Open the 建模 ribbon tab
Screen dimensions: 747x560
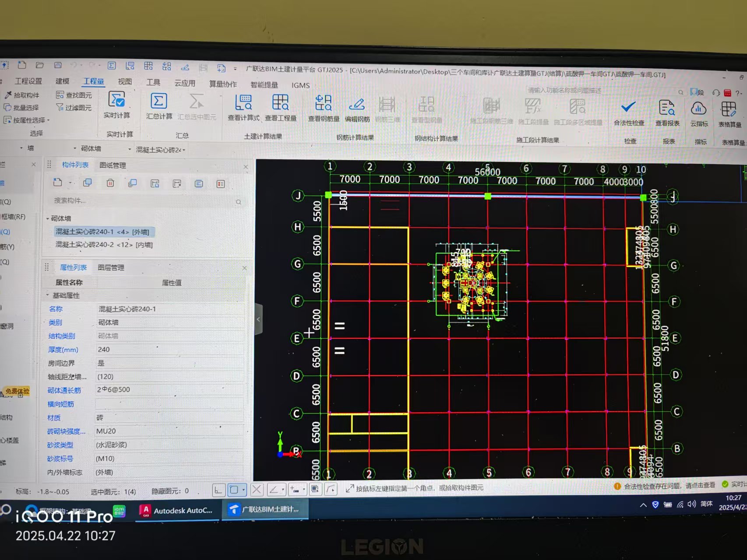coord(62,81)
